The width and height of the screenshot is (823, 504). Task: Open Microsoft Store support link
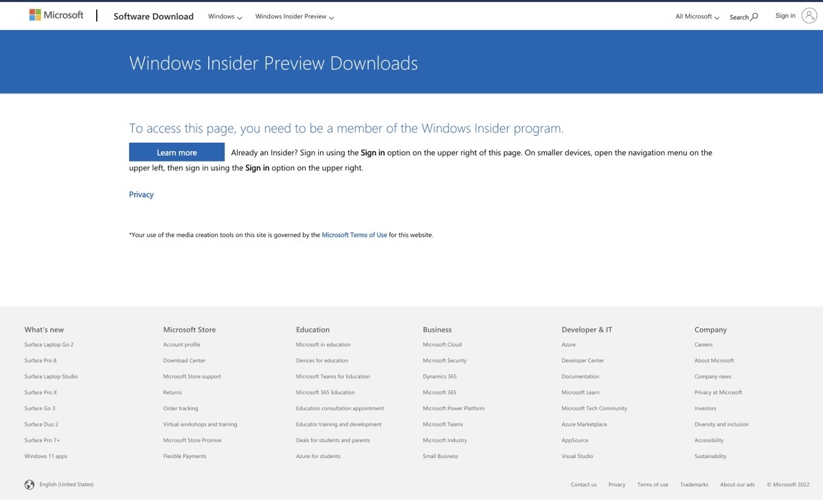192,376
